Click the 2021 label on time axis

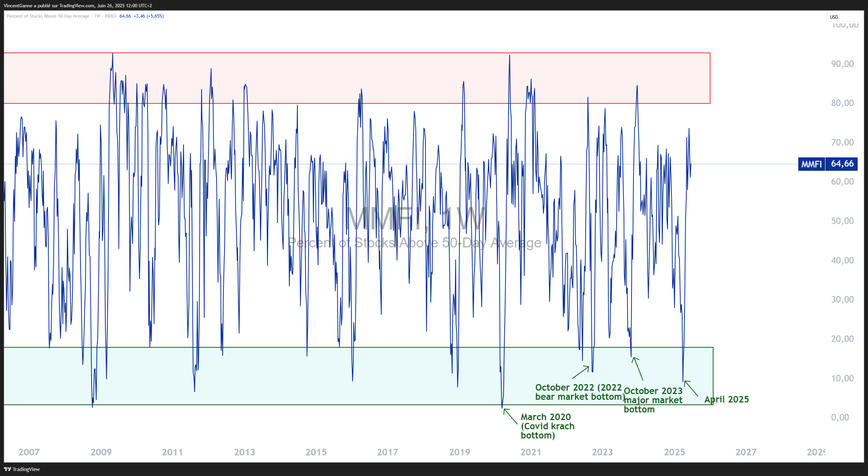click(531, 452)
